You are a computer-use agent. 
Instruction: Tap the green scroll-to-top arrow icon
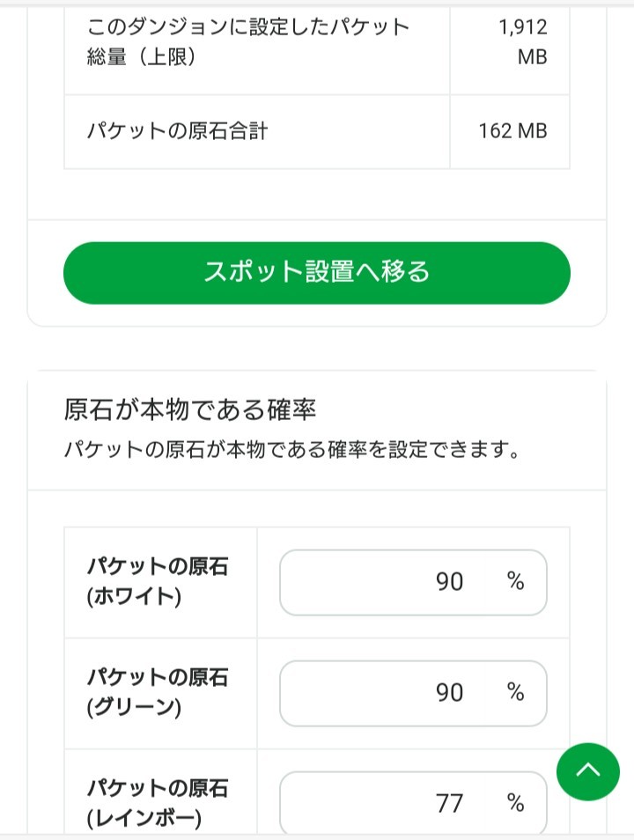pos(587,770)
